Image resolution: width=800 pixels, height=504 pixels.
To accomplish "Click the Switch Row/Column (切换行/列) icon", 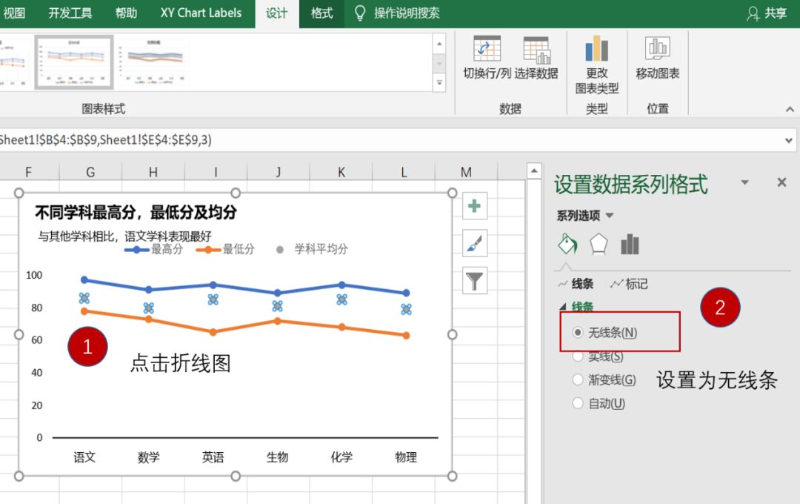I will pyautogui.click(x=487, y=49).
